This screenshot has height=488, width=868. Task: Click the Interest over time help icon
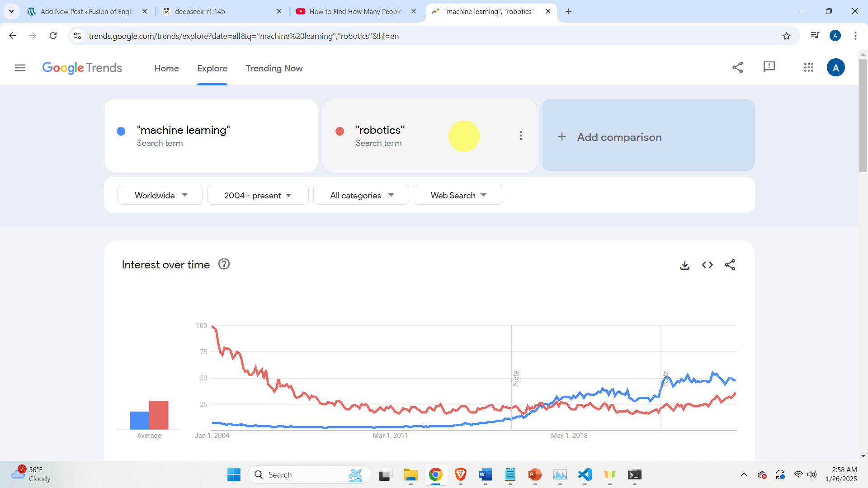point(224,264)
